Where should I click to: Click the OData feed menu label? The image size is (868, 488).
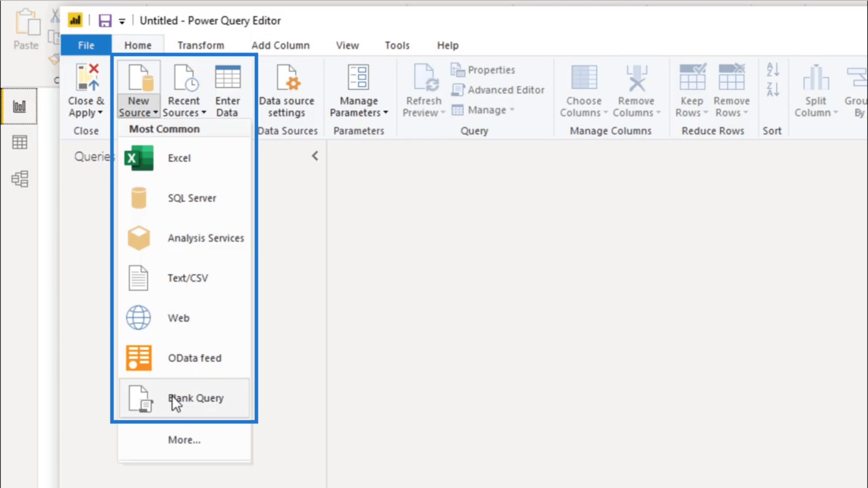194,358
